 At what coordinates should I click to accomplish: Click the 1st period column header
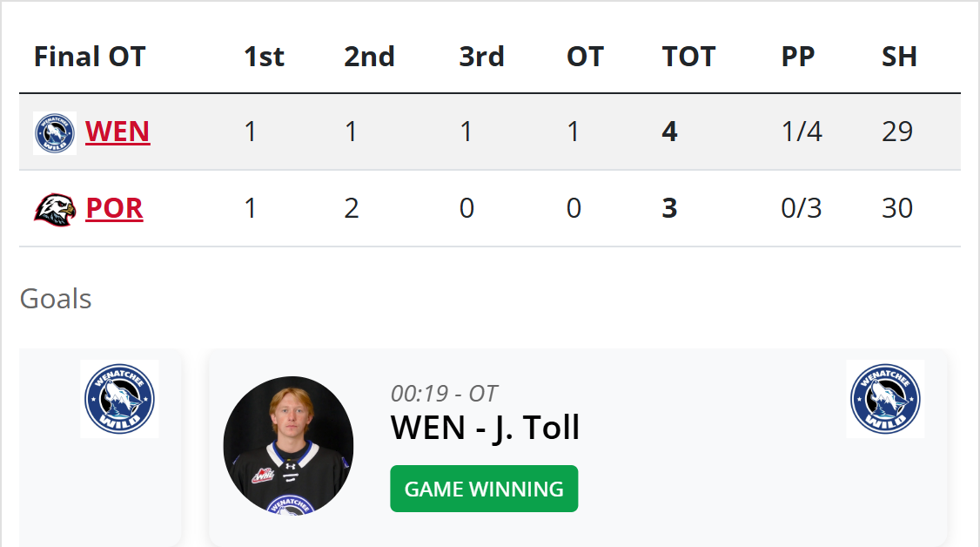264,57
